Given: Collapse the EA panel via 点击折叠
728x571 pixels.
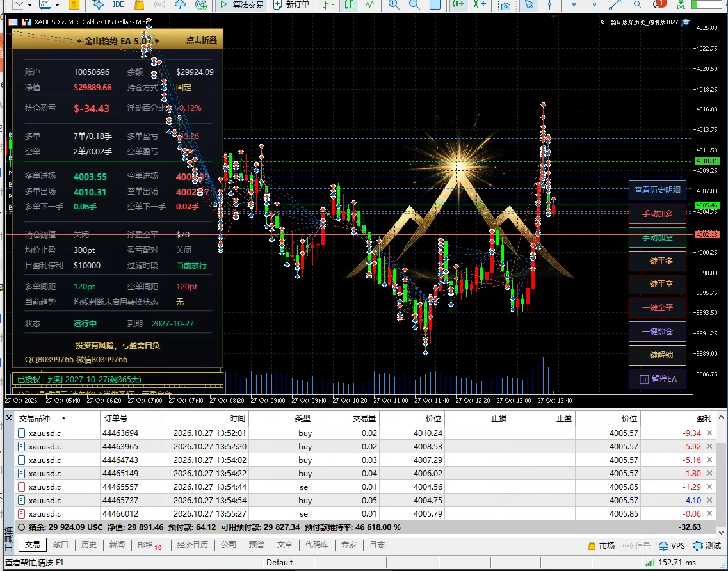Looking at the screenshot, I should click(202, 40).
